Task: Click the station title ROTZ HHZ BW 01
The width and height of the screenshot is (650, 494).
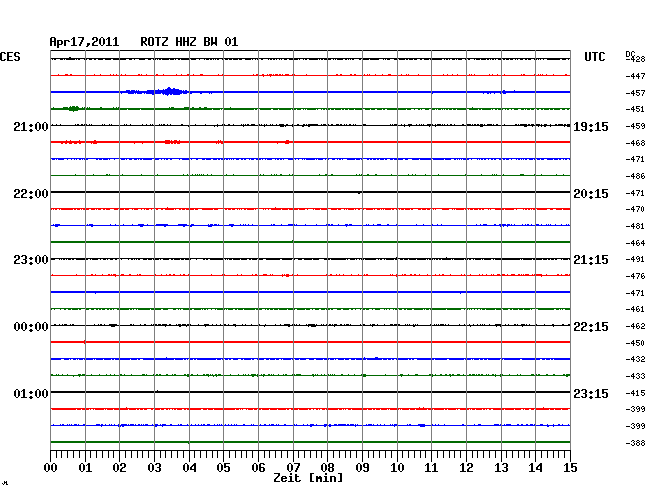Action: click(189, 42)
